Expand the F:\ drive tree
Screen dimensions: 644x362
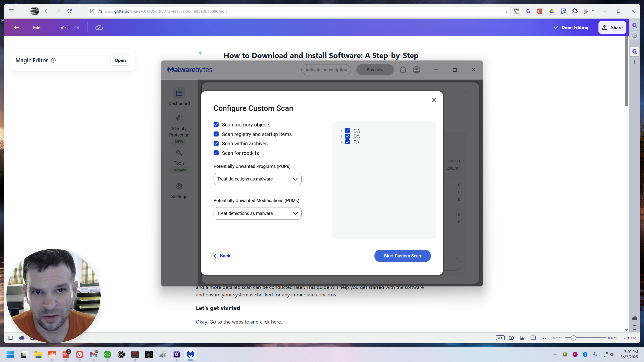342,142
